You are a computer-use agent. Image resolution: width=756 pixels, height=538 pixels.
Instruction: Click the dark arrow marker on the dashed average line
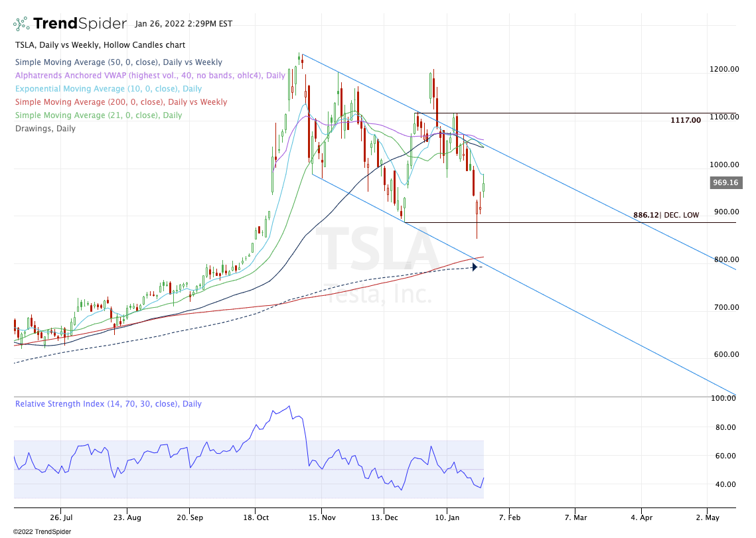point(475,267)
